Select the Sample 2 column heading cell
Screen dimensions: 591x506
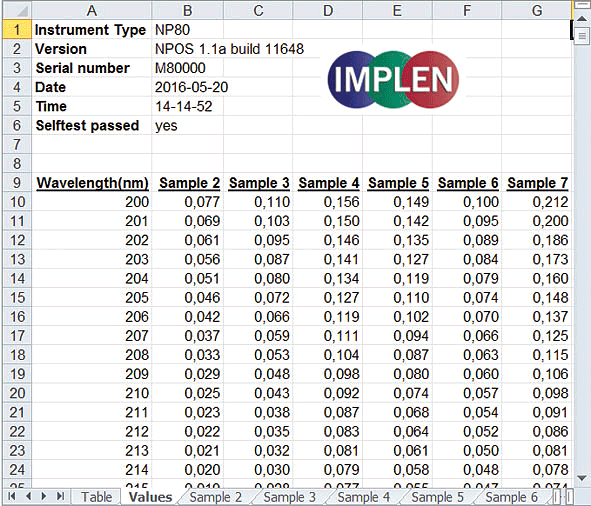click(x=187, y=182)
